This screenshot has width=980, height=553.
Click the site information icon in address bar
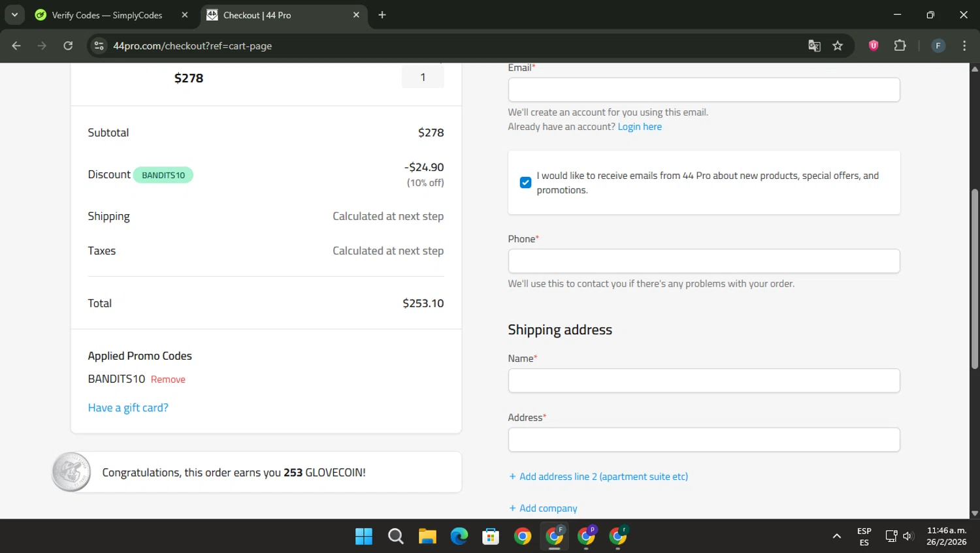point(99,46)
